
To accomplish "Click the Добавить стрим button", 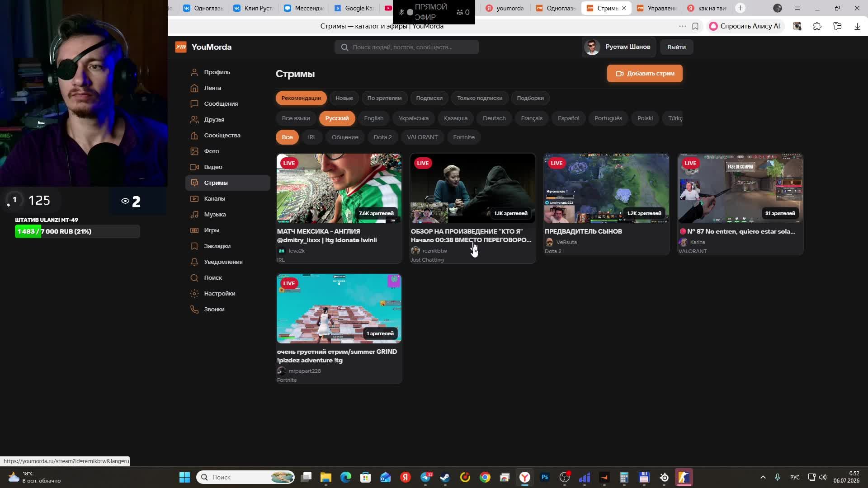I will click(x=645, y=74).
